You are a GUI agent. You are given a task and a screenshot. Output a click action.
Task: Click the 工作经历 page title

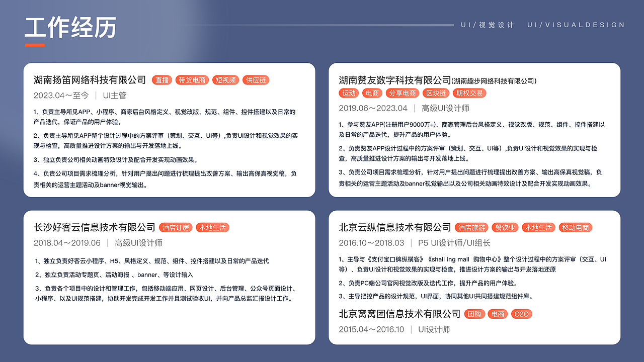pyautogui.click(x=70, y=27)
